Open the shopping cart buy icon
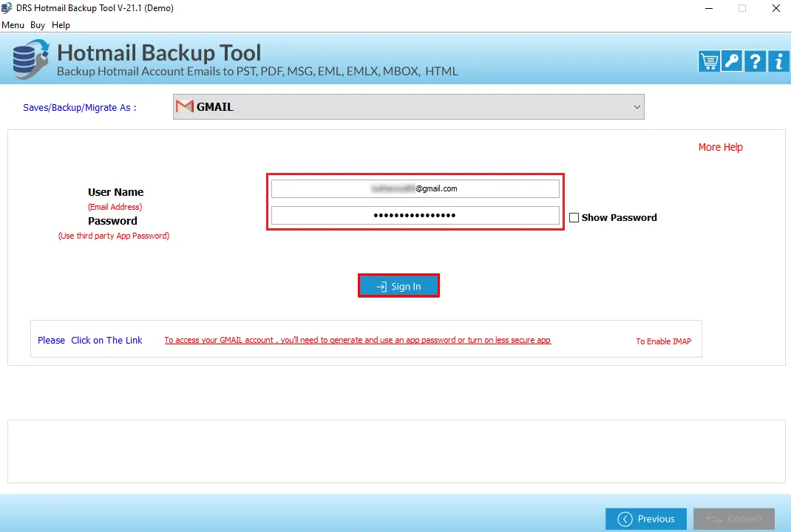The image size is (791, 532). point(709,61)
